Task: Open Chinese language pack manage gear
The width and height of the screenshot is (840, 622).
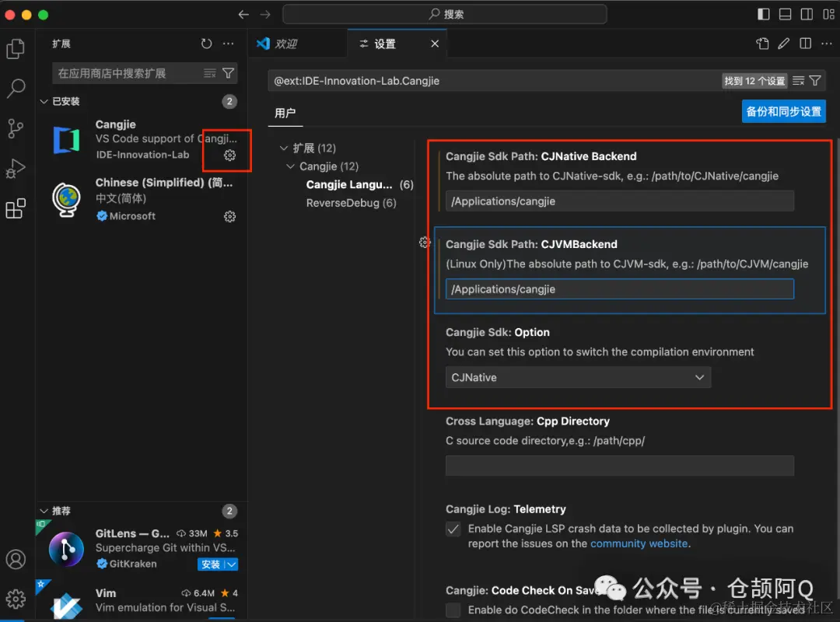Action: tap(229, 216)
